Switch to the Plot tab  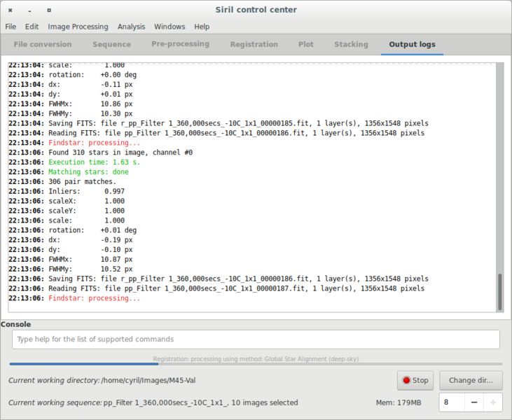point(305,44)
